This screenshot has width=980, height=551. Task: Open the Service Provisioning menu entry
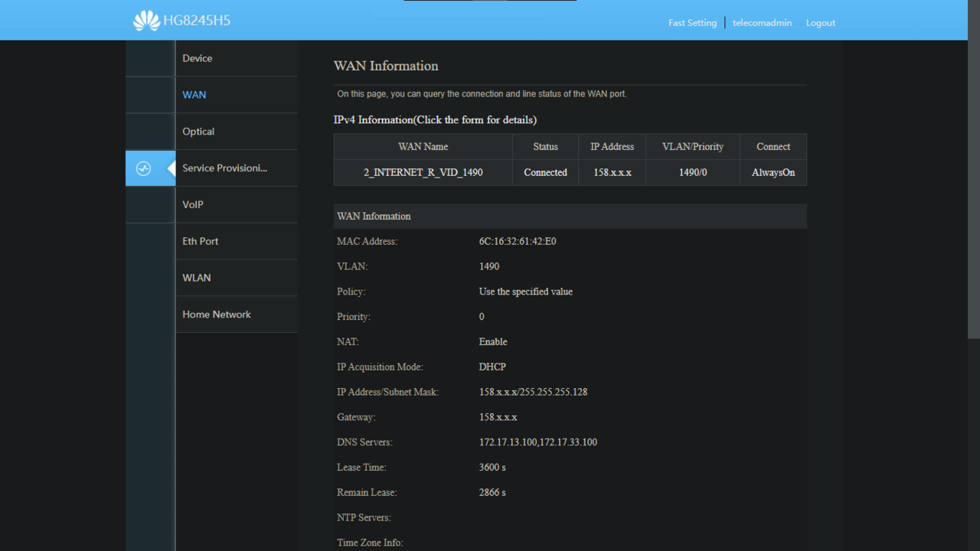(224, 168)
